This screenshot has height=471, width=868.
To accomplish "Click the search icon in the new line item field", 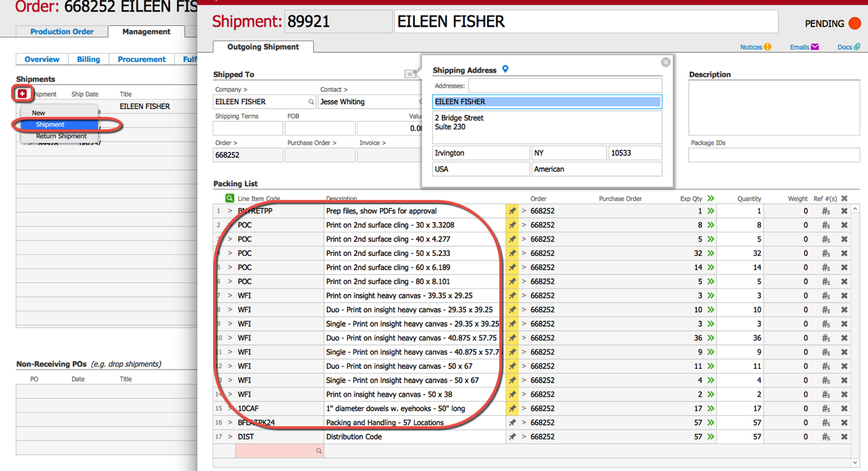I will click(x=319, y=451).
